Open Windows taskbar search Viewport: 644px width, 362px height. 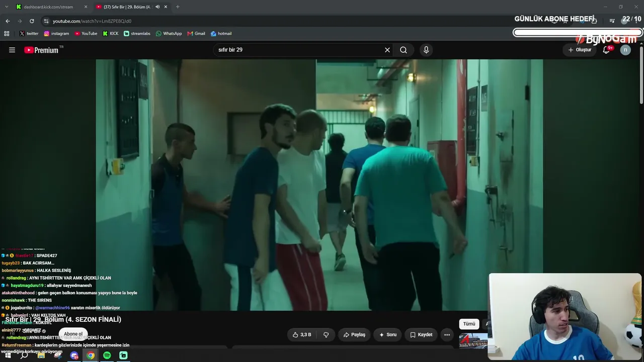pyautogui.click(x=24, y=355)
